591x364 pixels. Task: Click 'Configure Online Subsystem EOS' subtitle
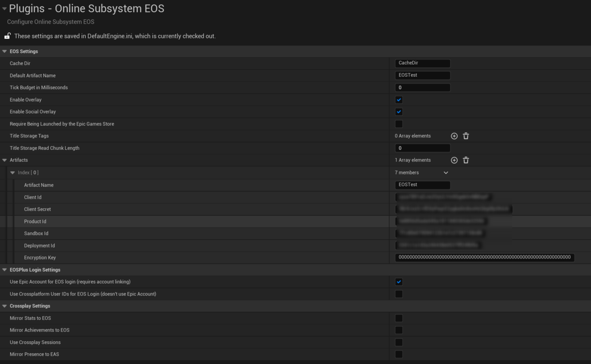tap(51, 22)
